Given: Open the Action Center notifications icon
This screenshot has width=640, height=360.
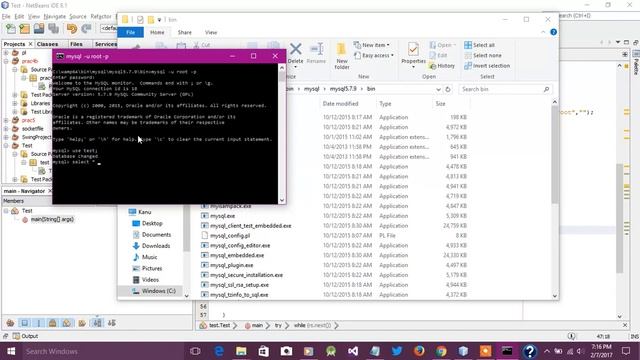Looking at the screenshot, I should tap(626, 351).
